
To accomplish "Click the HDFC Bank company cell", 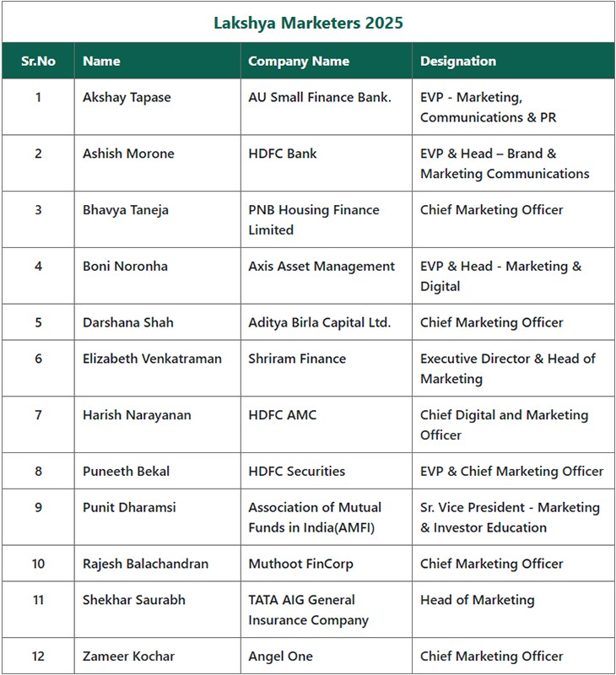I will click(327, 163).
